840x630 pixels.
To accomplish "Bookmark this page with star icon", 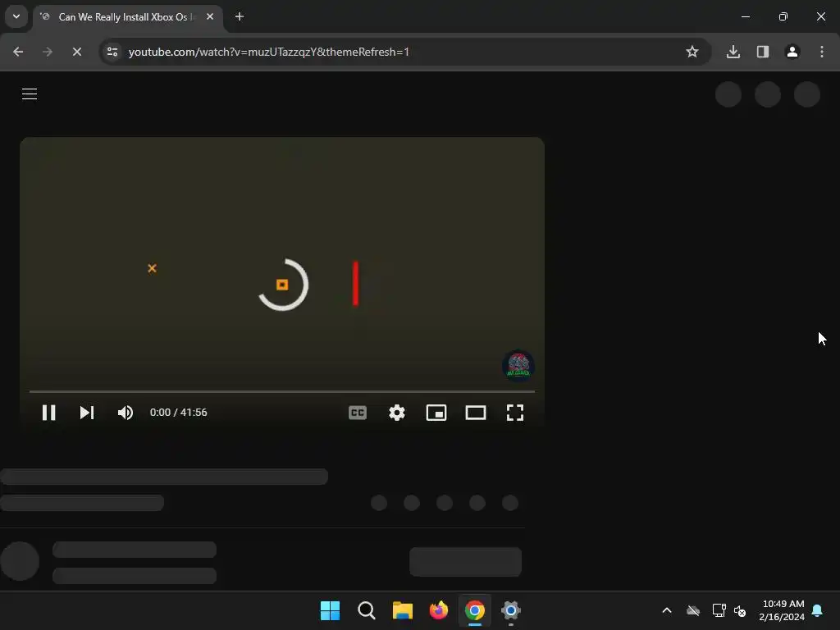I will point(692,52).
